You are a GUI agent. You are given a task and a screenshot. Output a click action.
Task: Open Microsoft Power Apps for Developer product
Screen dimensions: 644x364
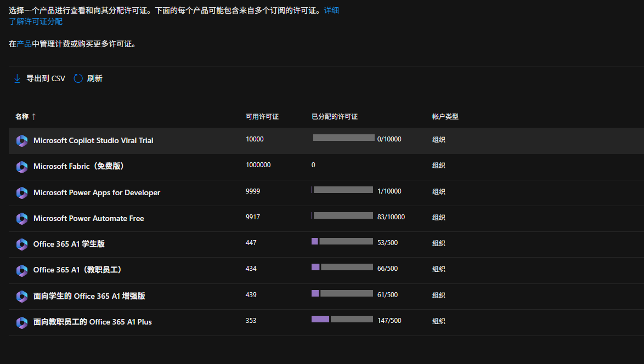click(97, 192)
